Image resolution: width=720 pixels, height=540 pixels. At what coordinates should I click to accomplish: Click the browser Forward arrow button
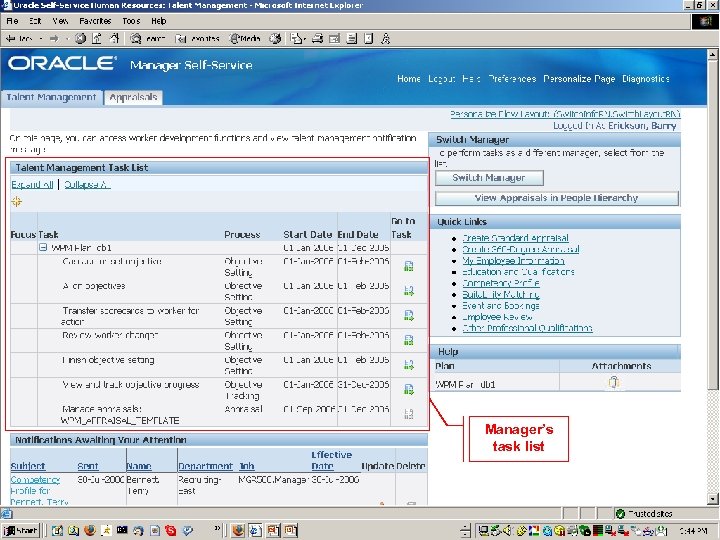[x=54, y=39]
